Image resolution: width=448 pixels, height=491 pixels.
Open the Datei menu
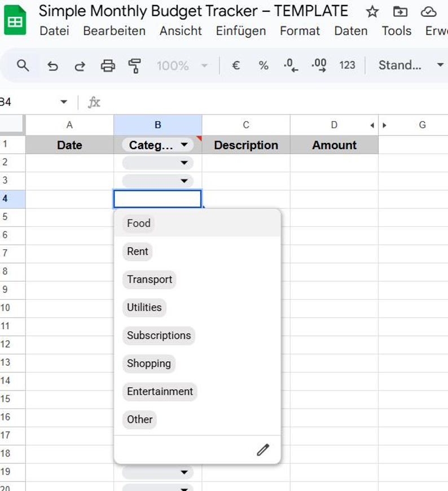(x=54, y=31)
